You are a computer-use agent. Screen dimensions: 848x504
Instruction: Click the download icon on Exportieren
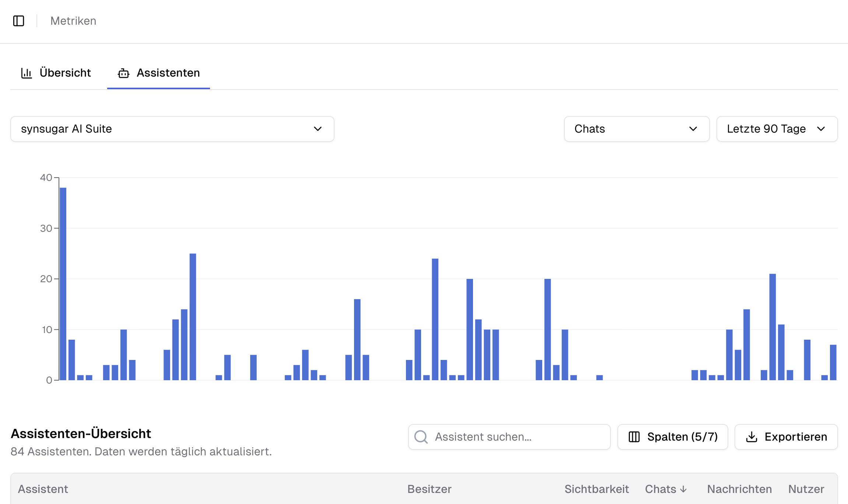pos(752,437)
